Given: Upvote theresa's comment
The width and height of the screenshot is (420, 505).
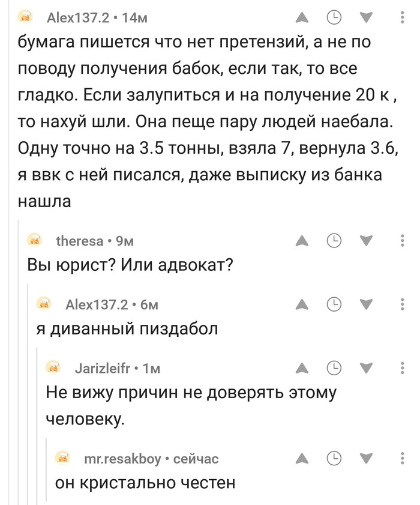Looking at the screenshot, I should [303, 239].
